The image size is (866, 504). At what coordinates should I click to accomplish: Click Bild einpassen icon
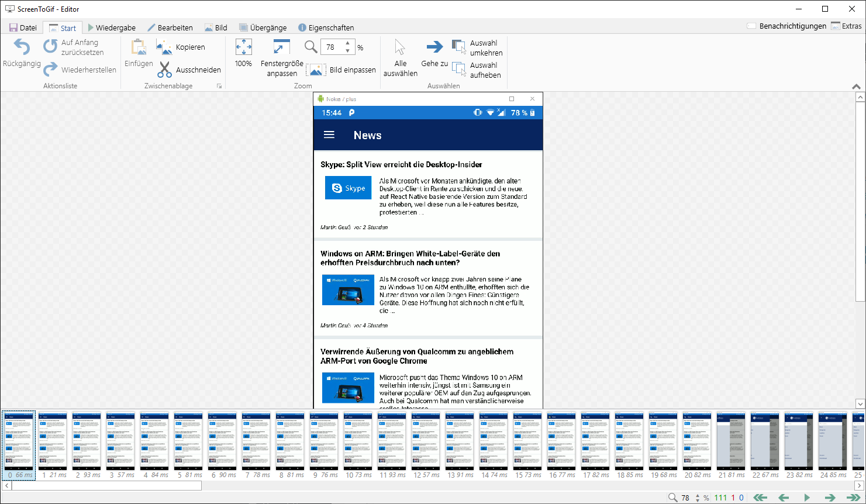click(x=315, y=70)
